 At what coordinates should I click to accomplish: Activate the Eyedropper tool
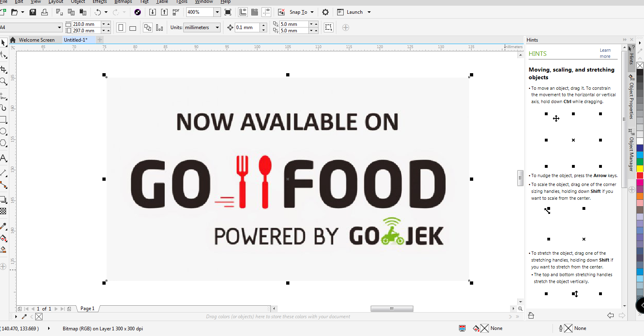coord(3,226)
